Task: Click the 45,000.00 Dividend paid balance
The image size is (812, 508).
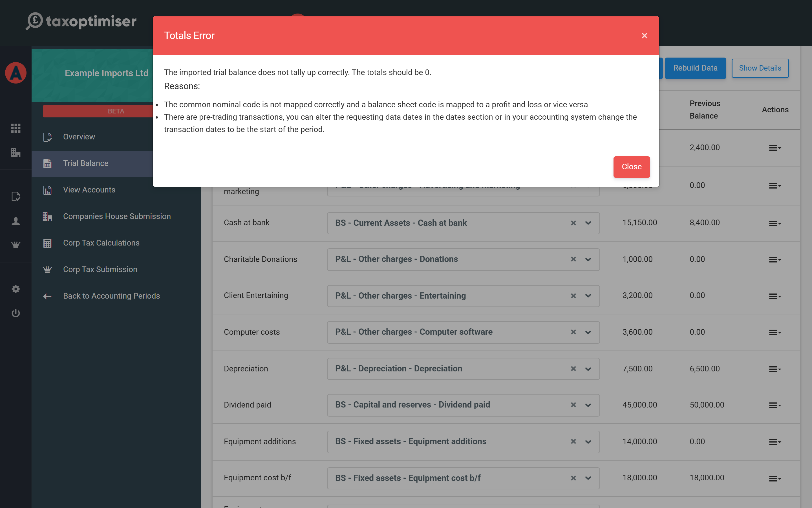Action: point(639,405)
